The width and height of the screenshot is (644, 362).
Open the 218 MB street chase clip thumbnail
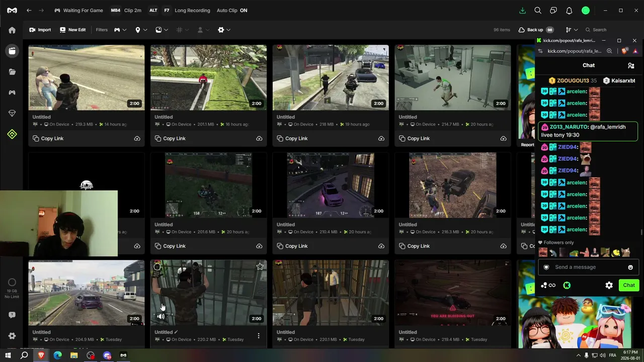point(331,77)
